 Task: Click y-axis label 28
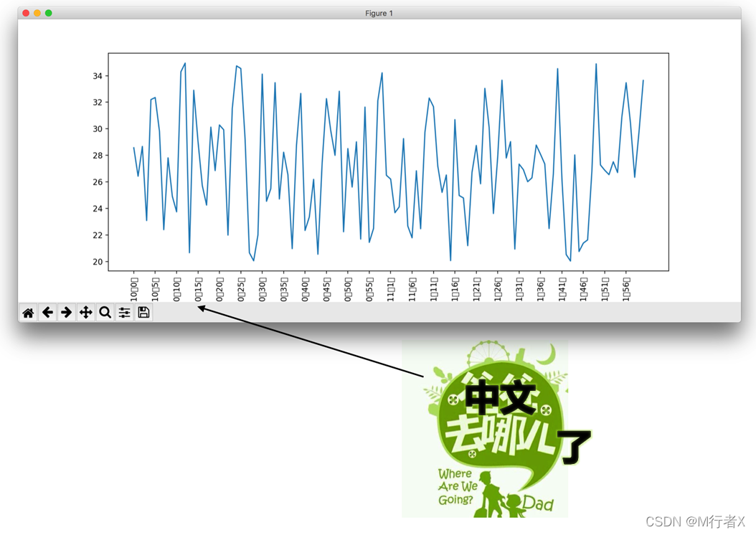[x=98, y=155]
